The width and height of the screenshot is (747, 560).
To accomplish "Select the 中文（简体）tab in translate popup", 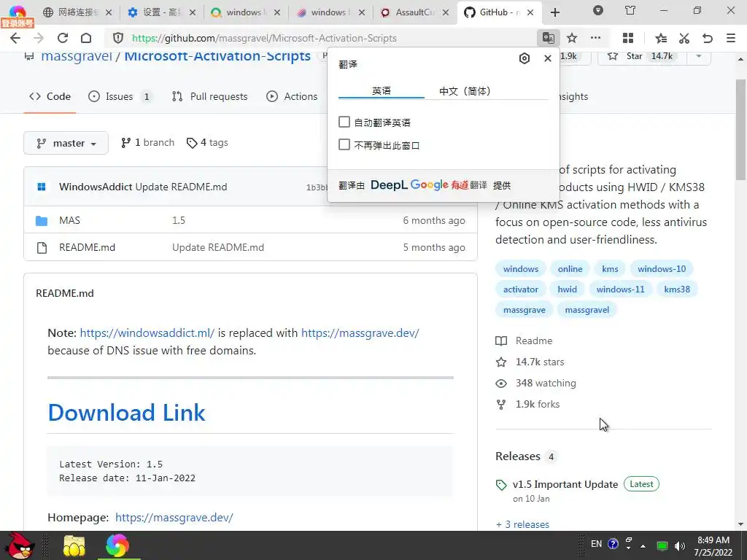I will [465, 91].
